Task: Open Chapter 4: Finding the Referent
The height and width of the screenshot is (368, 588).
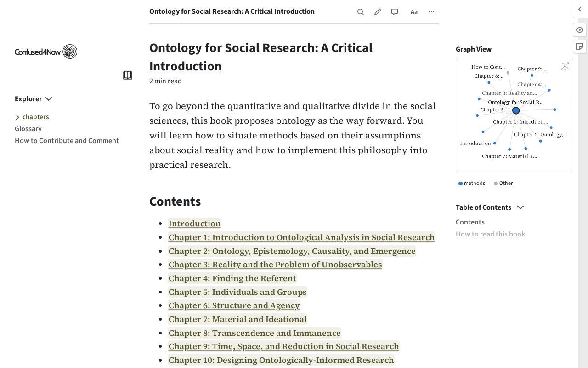Action: [x=232, y=278]
